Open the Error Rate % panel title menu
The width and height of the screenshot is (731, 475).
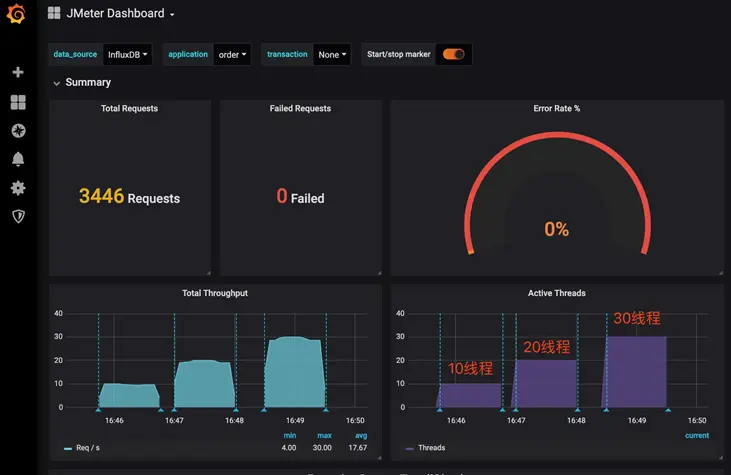557,108
